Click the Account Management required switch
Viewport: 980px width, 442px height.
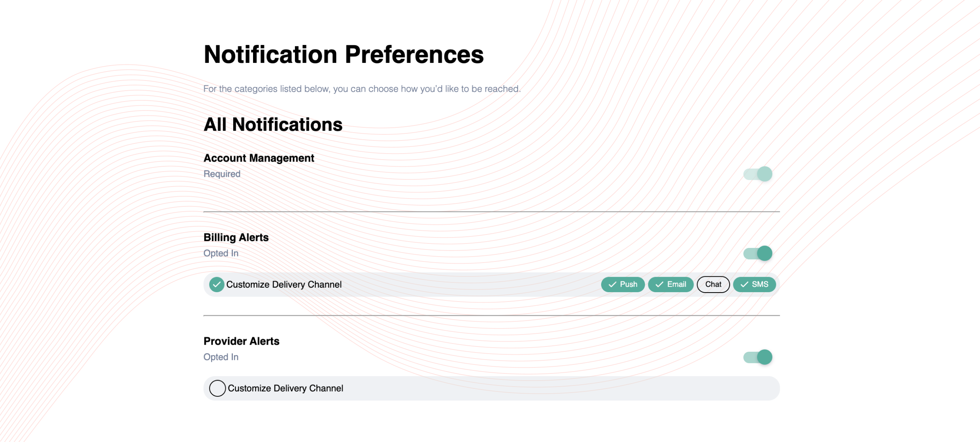758,174
